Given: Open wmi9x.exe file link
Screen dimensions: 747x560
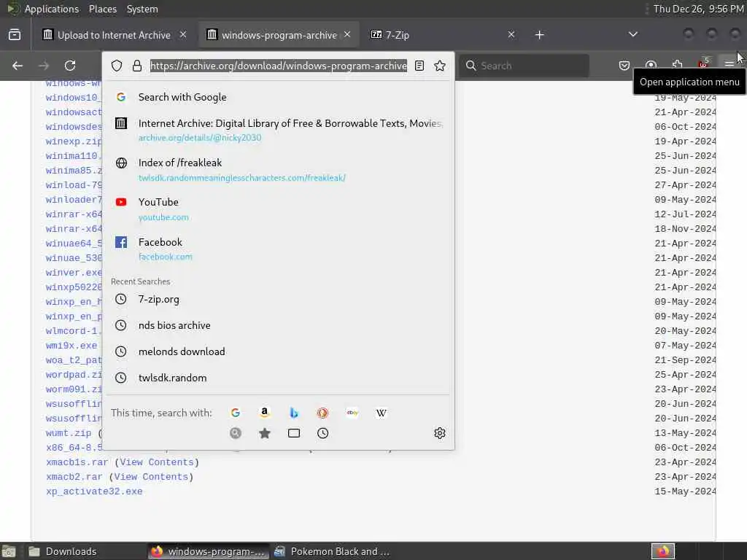Looking at the screenshot, I should pos(71,346).
